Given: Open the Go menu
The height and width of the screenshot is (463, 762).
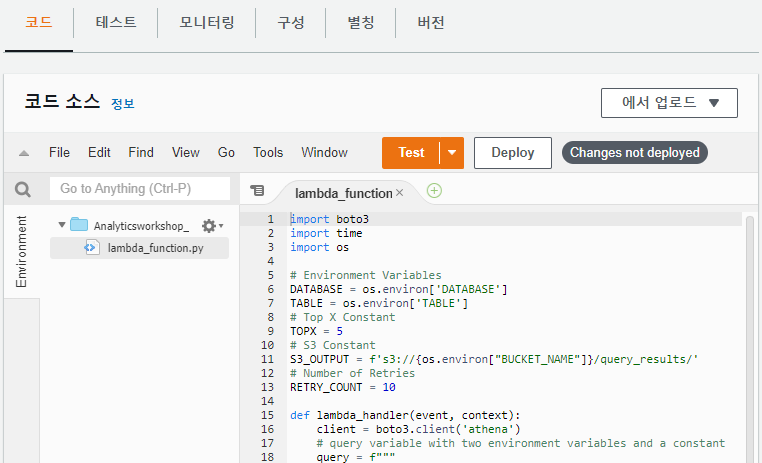Looking at the screenshot, I should (x=226, y=153).
